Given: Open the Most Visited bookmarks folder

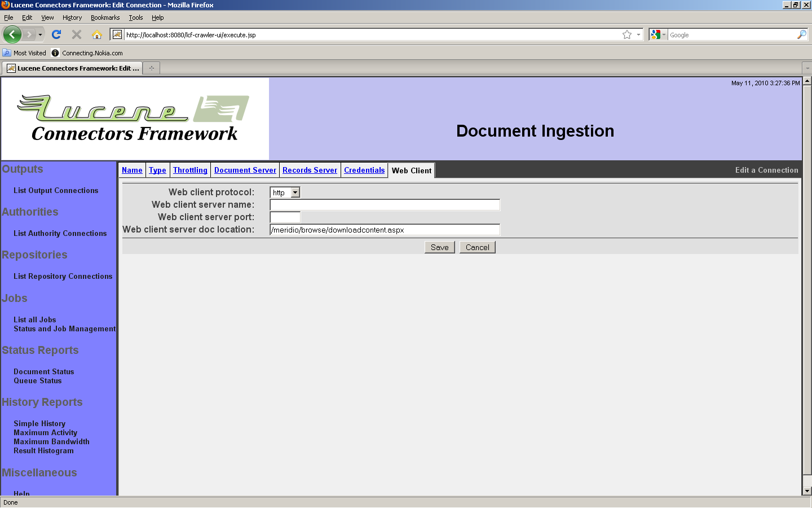Looking at the screenshot, I should [x=24, y=53].
